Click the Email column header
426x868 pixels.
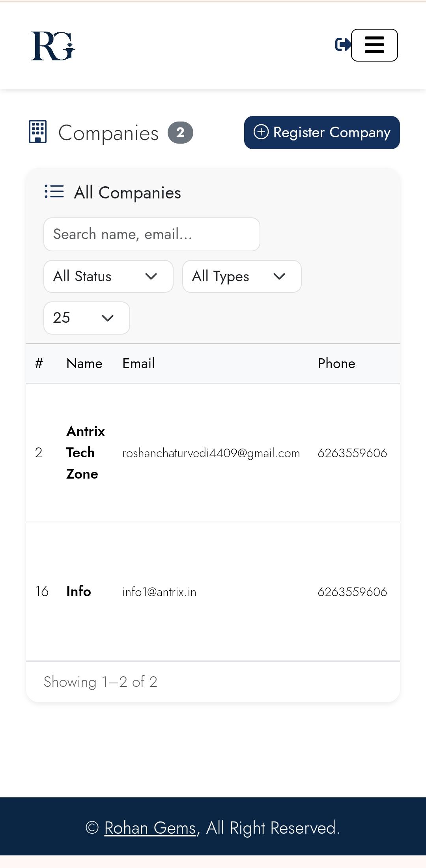[138, 363]
